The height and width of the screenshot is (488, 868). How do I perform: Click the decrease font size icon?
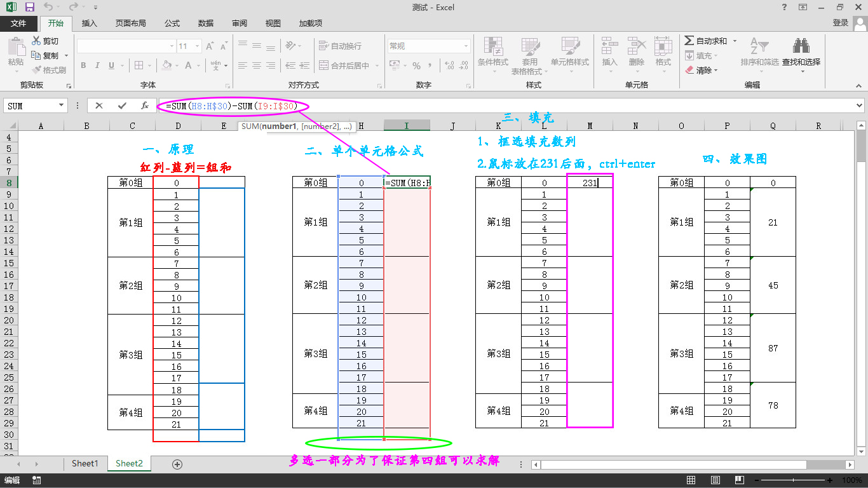pos(224,46)
